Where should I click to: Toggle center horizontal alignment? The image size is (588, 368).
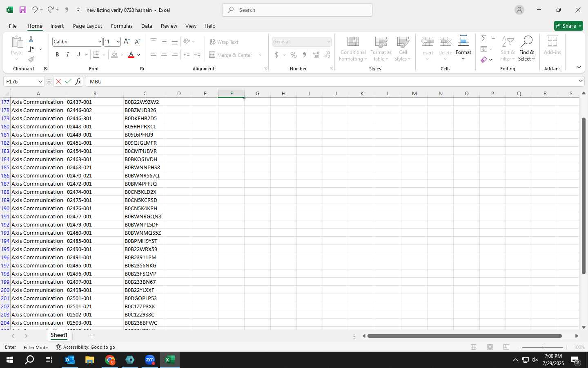[x=164, y=55]
